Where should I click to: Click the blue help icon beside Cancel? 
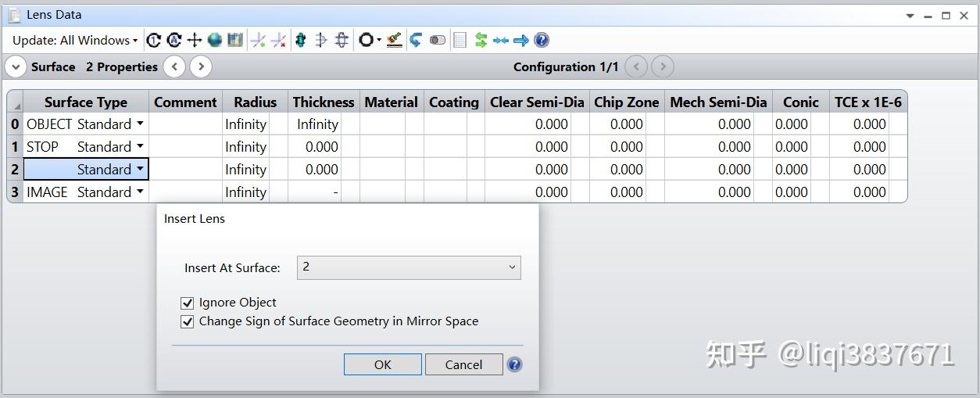point(514,364)
